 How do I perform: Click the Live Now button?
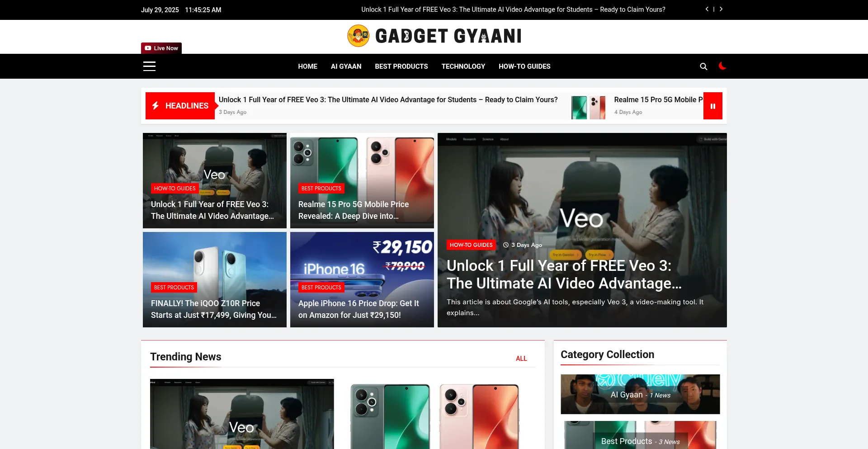161,48
